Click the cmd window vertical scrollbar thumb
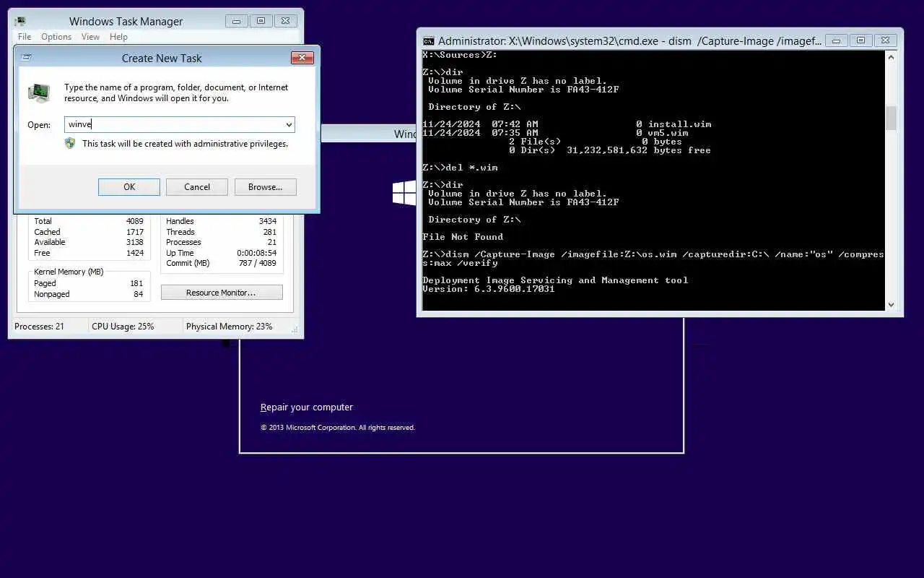 pyautogui.click(x=891, y=118)
